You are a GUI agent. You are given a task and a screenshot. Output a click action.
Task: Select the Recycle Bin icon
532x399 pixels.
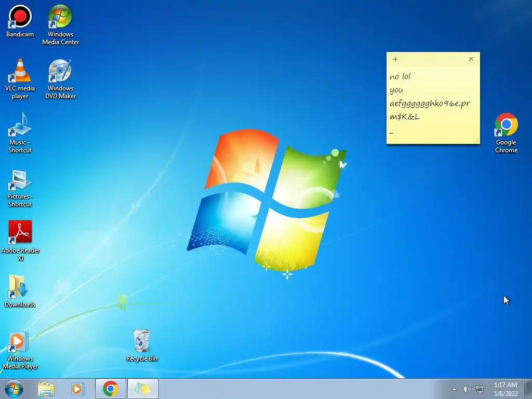[x=141, y=345]
